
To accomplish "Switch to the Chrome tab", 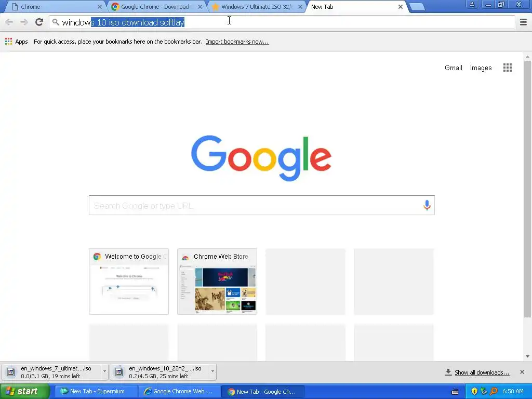I will [x=54, y=7].
